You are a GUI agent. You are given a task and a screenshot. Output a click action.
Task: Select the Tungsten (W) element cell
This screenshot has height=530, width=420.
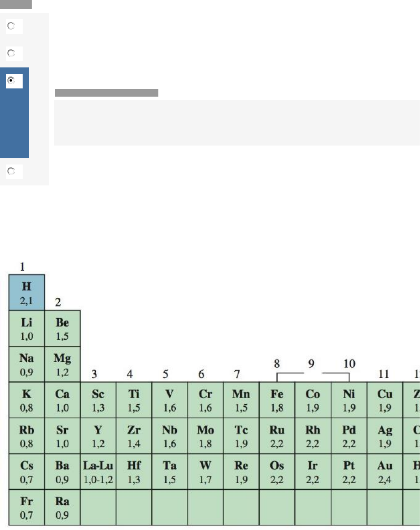click(205, 472)
